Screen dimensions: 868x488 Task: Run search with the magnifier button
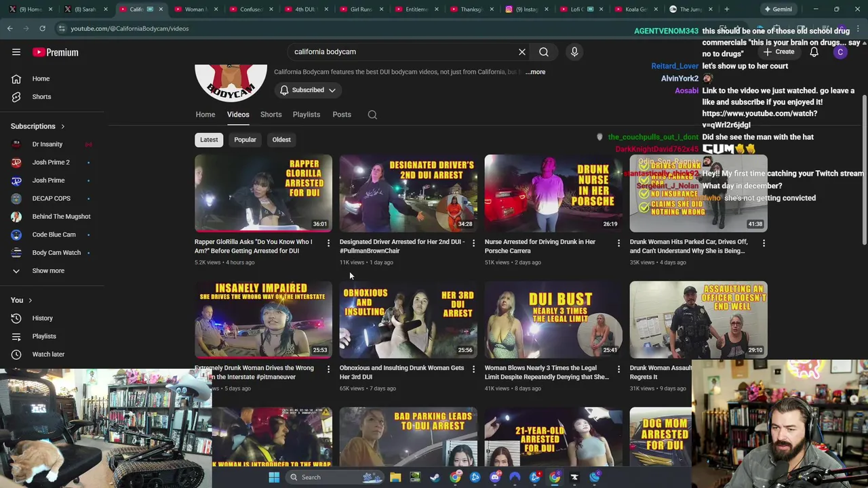(544, 52)
